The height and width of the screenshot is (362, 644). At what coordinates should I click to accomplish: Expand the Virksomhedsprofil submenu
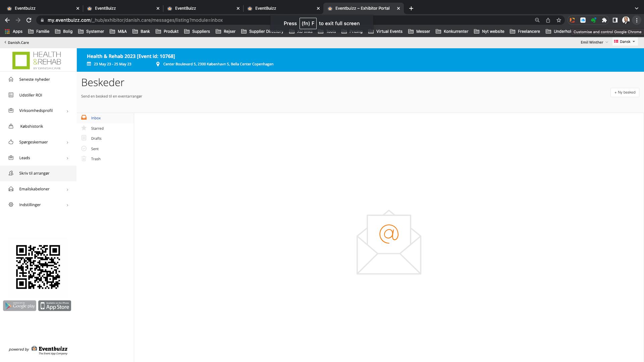tap(67, 111)
